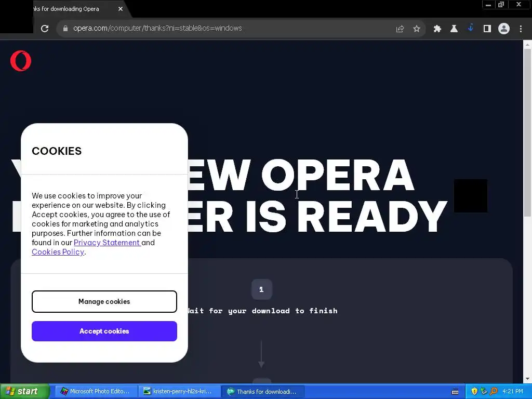The height and width of the screenshot is (399, 532).
Task: Click 'download to finish' instruction text
Action: pos(295,311)
